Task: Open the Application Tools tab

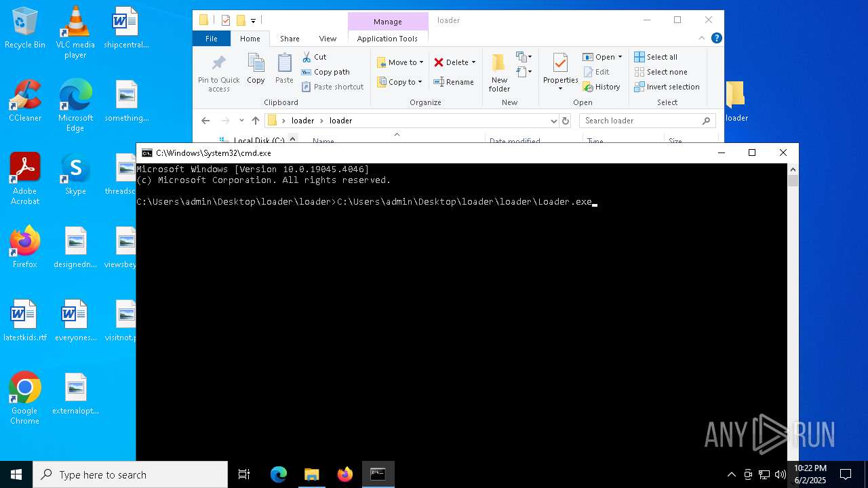Action: point(387,39)
